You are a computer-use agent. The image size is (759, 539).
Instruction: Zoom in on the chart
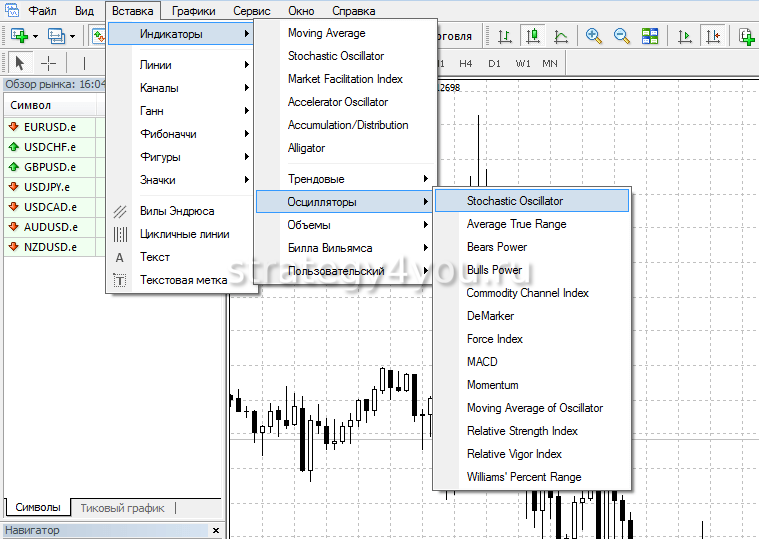(594, 36)
